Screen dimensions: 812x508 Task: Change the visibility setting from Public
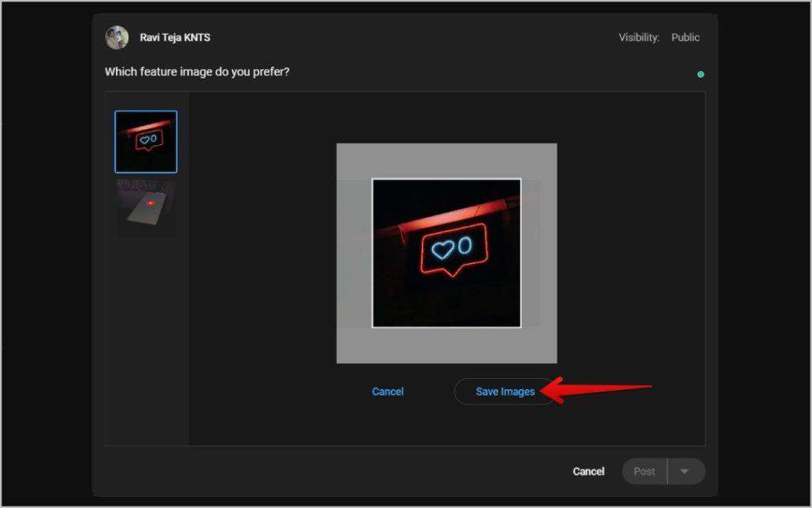(x=685, y=37)
